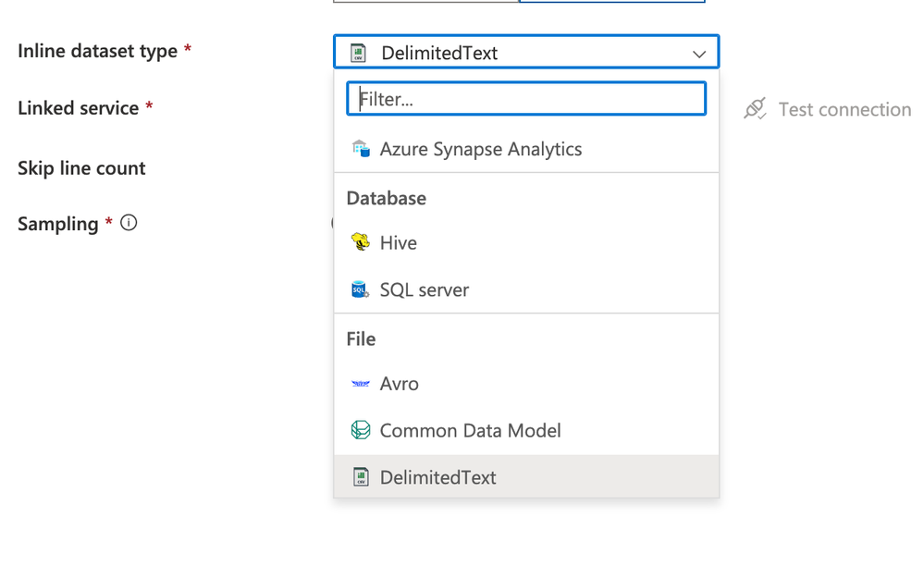Screen dimensions: 924x578
Task: Focus the Filter search field
Action: tap(525, 98)
